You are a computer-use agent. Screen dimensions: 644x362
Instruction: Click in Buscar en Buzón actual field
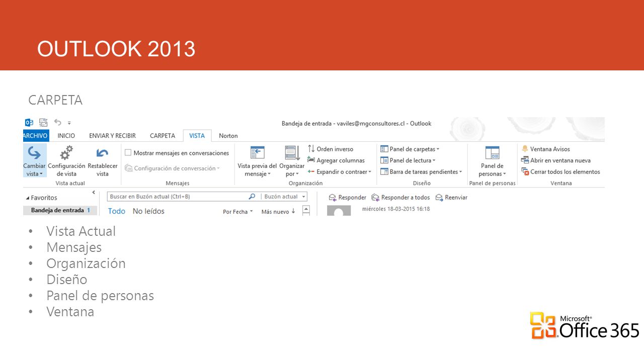[x=177, y=197]
